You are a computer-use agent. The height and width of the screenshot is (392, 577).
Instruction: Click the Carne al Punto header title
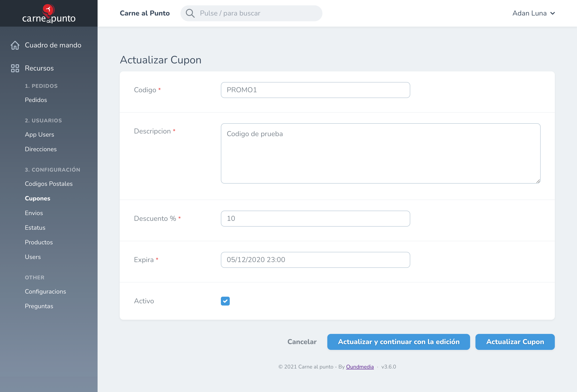point(145,13)
